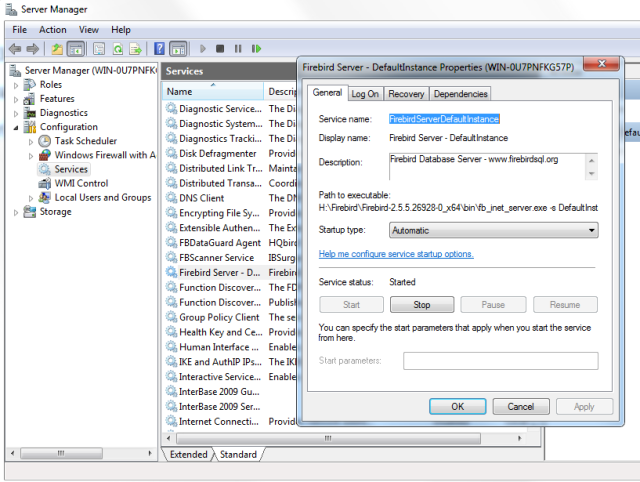The width and height of the screenshot is (640, 482).
Task: Expand the Storage node
Action: click(16, 213)
